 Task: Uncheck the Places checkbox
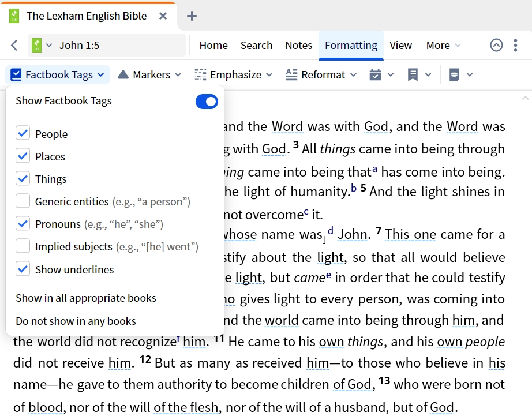[23, 156]
